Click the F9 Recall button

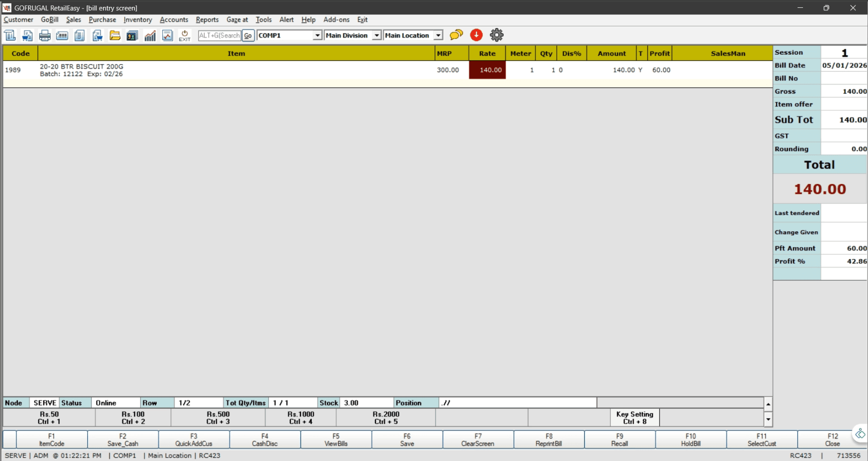coord(620,440)
